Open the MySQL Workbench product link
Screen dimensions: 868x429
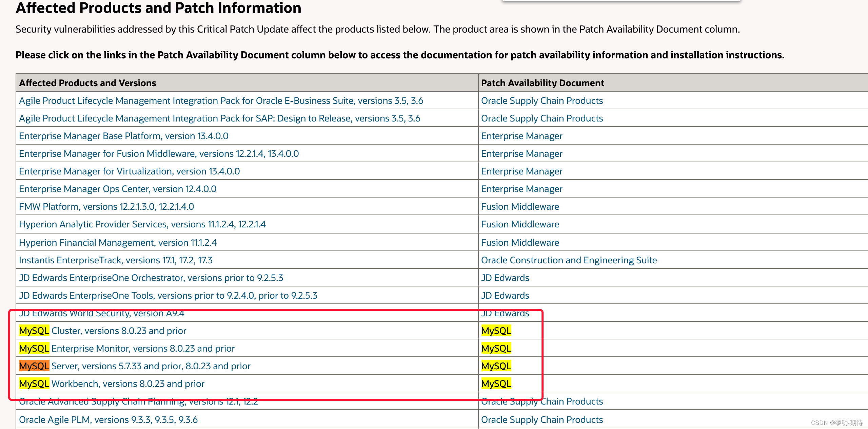[x=112, y=384]
